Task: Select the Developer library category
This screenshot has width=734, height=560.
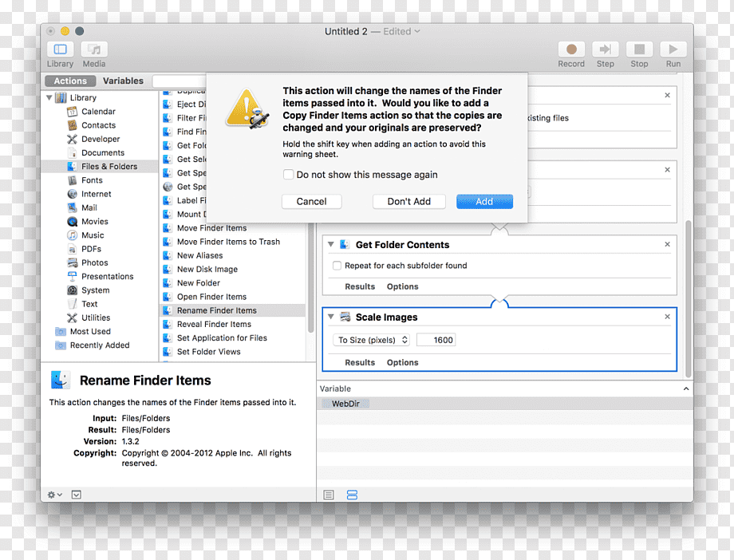Action: pyautogui.click(x=101, y=139)
